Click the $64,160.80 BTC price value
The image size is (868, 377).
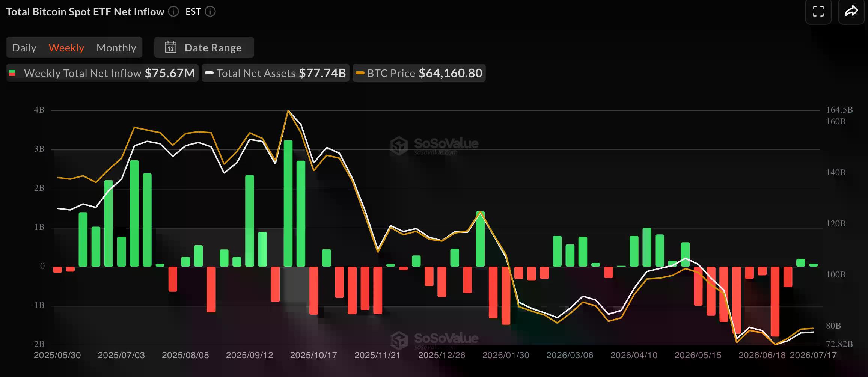451,73
